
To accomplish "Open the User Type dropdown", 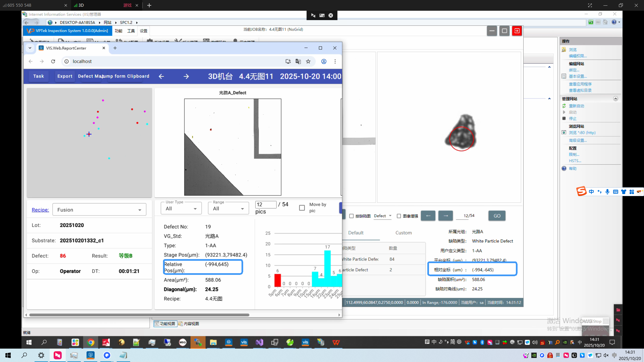I will (181, 208).
